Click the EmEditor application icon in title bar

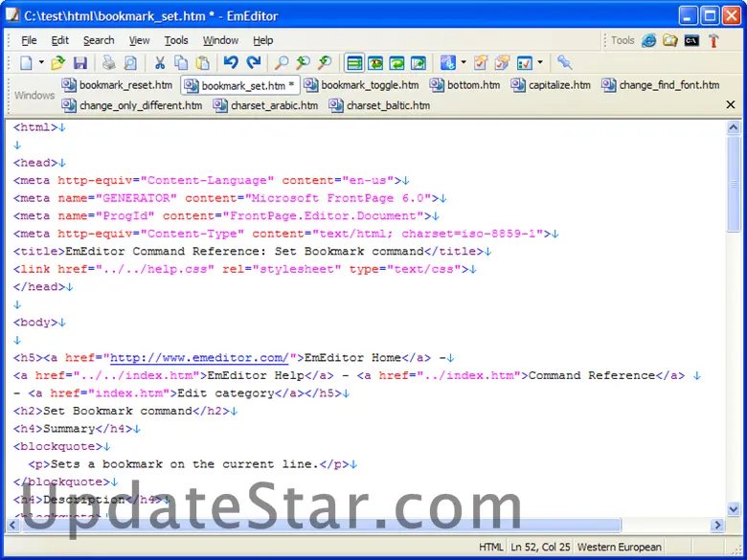coord(12,15)
